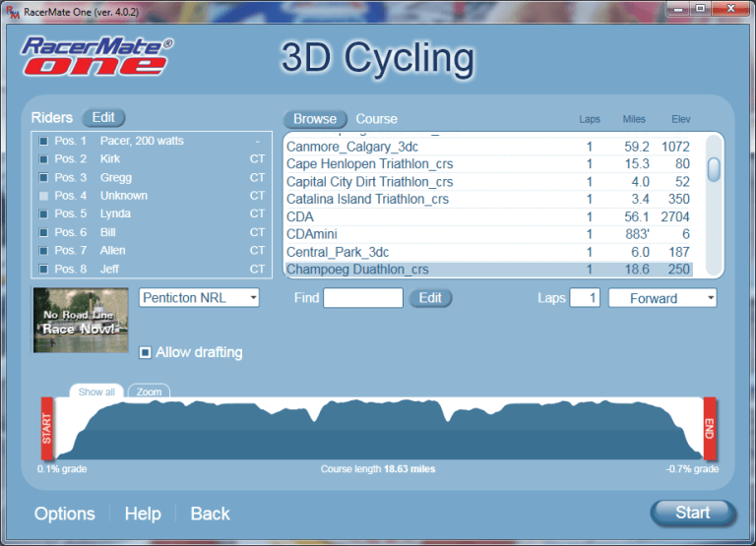756x546 pixels.
Task: Click the No Road Line scenery thumbnail
Action: click(81, 321)
